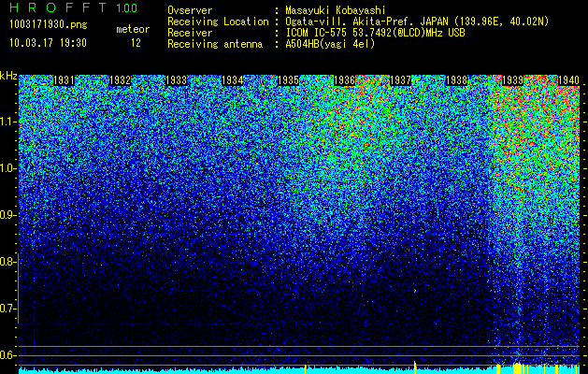
Task: Click the 1931 time marker label
Action: pos(64,80)
